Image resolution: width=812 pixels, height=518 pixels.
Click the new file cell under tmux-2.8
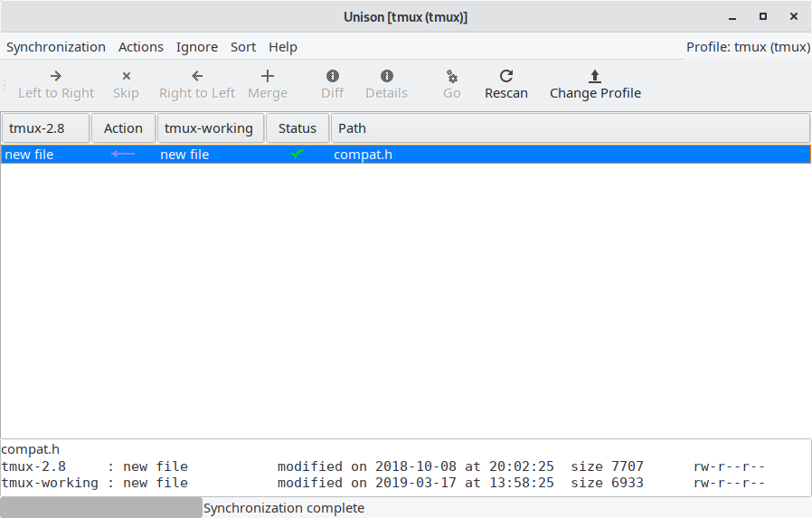[29, 155]
